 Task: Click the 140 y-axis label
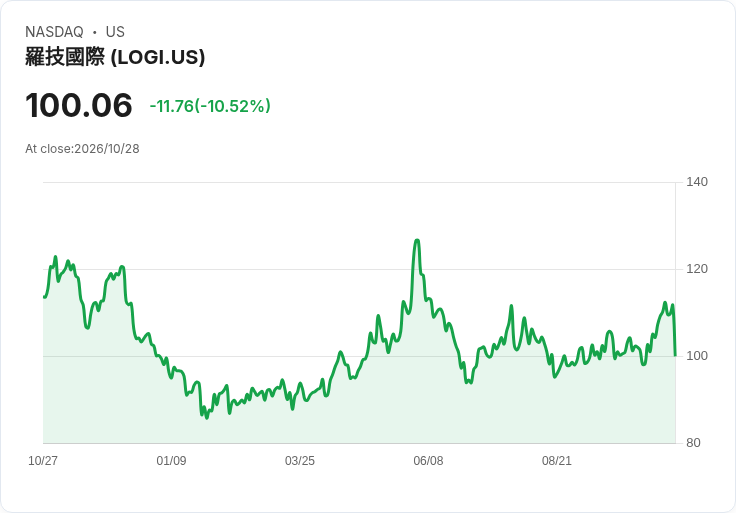point(697,182)
